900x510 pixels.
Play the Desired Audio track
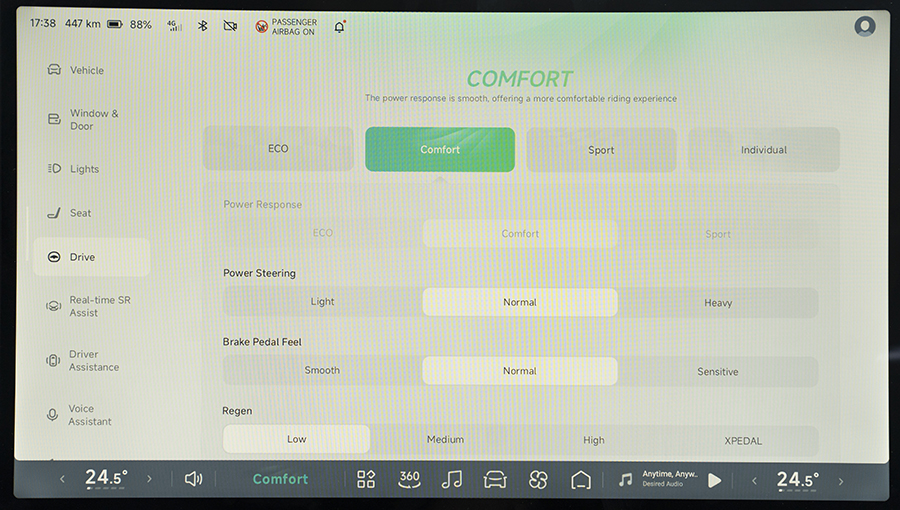coord(714,480)
